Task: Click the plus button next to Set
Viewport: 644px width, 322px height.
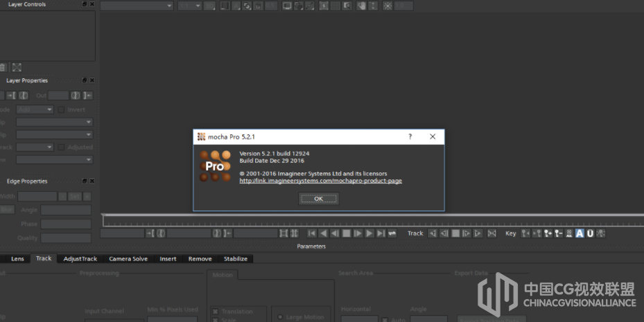Action: tap(87, 197)
